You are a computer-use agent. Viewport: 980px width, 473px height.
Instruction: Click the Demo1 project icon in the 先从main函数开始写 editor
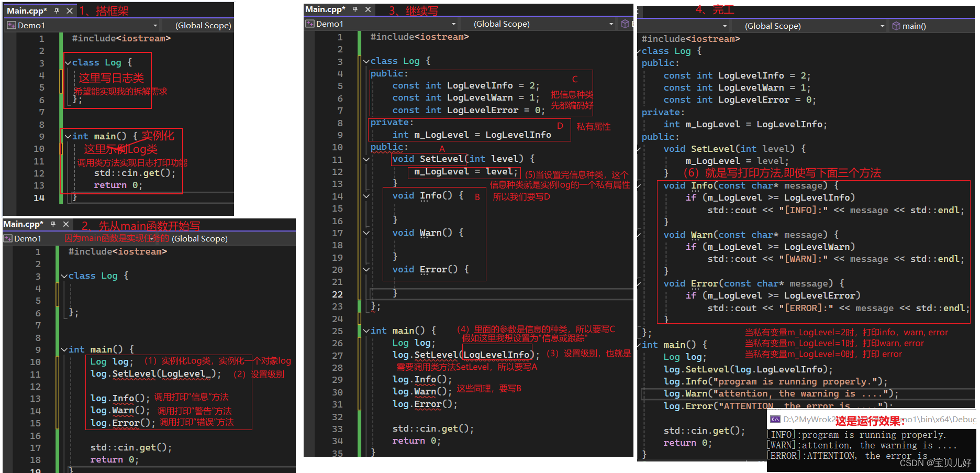pos(8,238)
